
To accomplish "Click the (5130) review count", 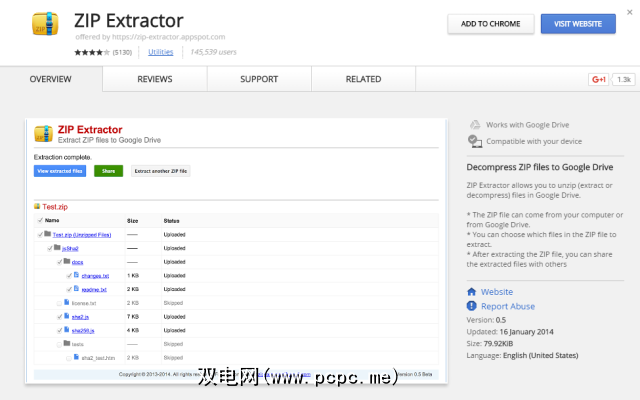I will [x=122, y=52].
